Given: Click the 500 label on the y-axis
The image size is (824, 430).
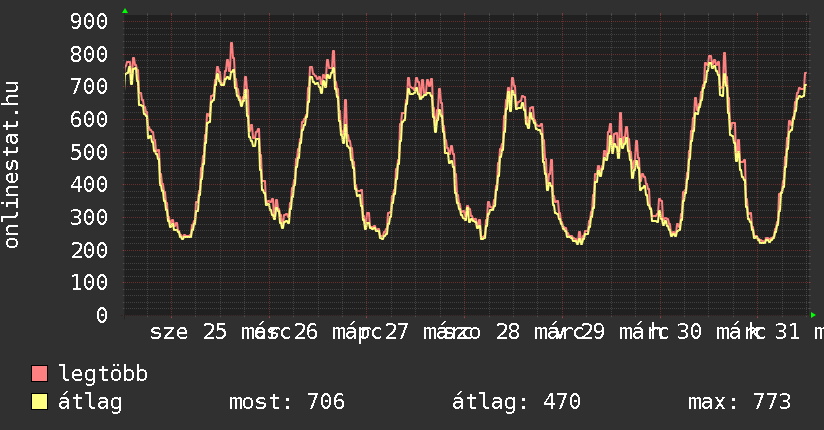Looking at the screenshot, I should tap(90, 152).
